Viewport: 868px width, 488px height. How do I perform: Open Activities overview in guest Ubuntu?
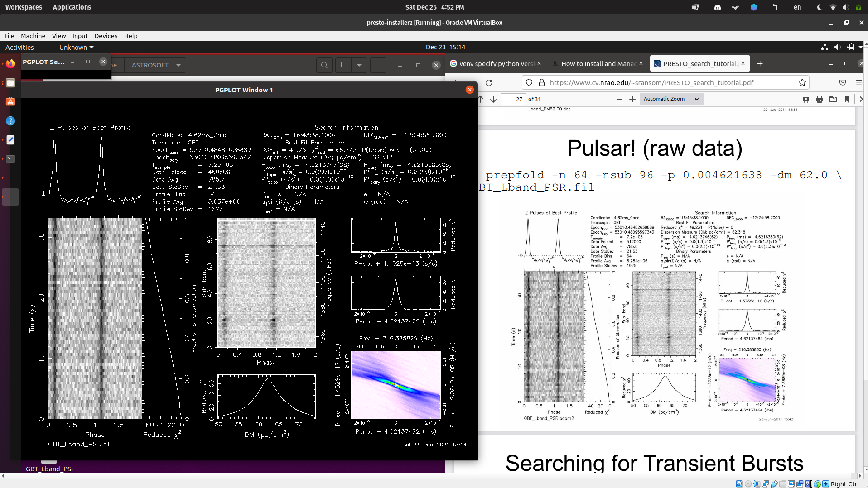coord(19,47)
